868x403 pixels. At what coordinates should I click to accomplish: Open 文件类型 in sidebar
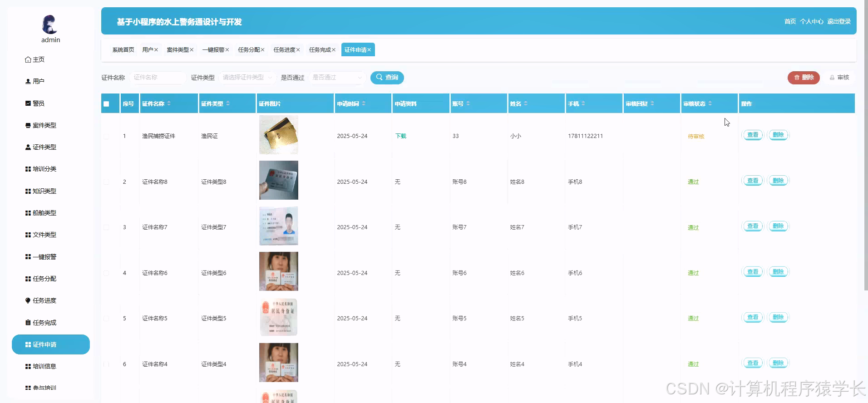(41, 235)
